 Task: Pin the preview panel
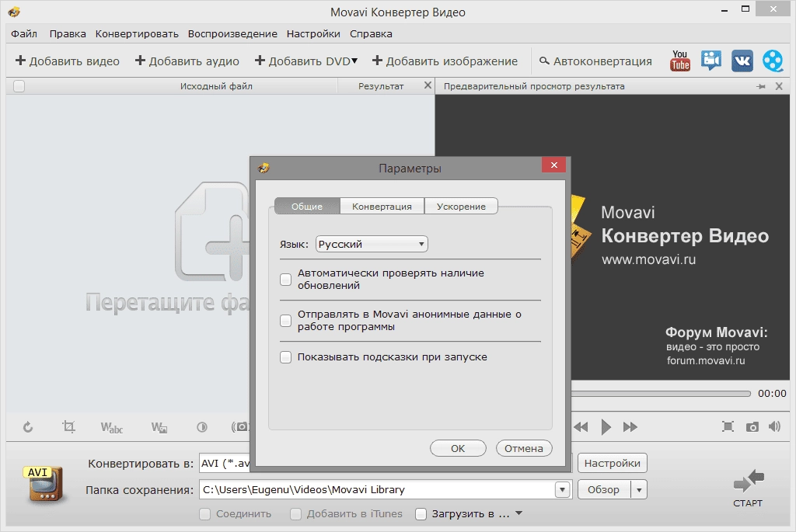[x=760, y=87]
